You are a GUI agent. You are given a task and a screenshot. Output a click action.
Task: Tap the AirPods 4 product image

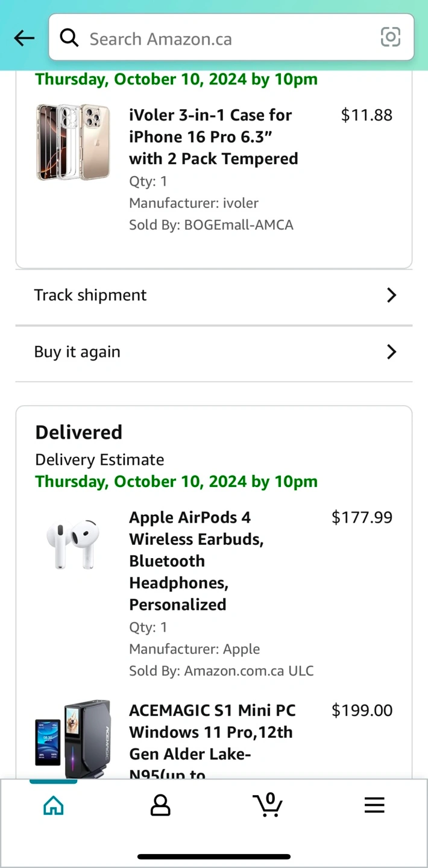coord(73,544)
